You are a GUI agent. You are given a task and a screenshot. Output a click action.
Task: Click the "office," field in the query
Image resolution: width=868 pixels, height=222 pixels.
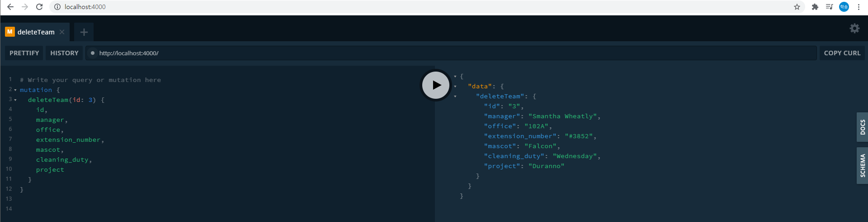[x=50, y=130]
